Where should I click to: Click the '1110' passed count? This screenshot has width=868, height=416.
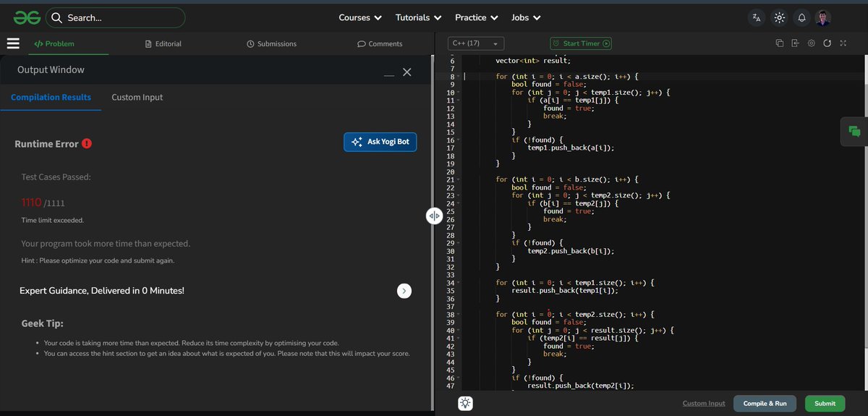click(x=31, y=203)
